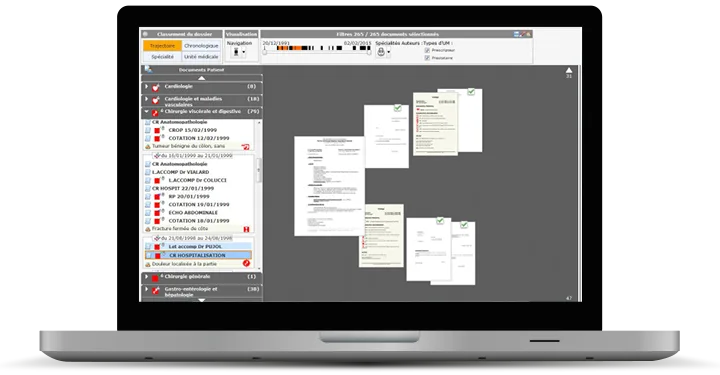Open ECHO ABDOMINALE document
The height and width of the screenshot is (375, 720).
(193, 213)
